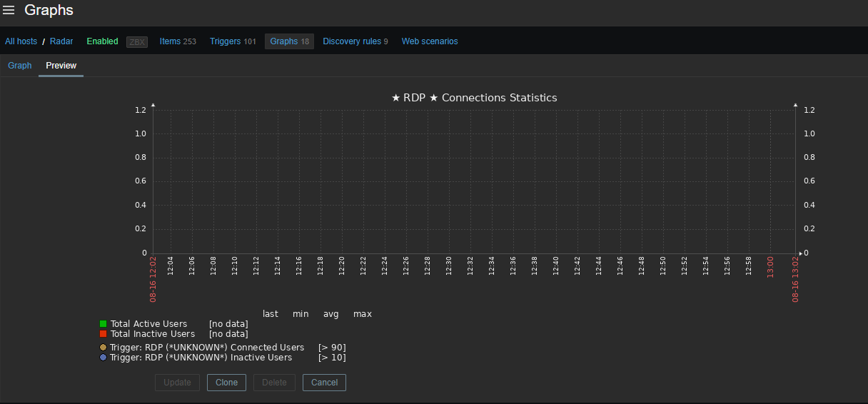The height and width of the screenshot is (404, 868).
Task: Navigate to Triggers 101
Action: pyautogui.click(x=233, y=41)
